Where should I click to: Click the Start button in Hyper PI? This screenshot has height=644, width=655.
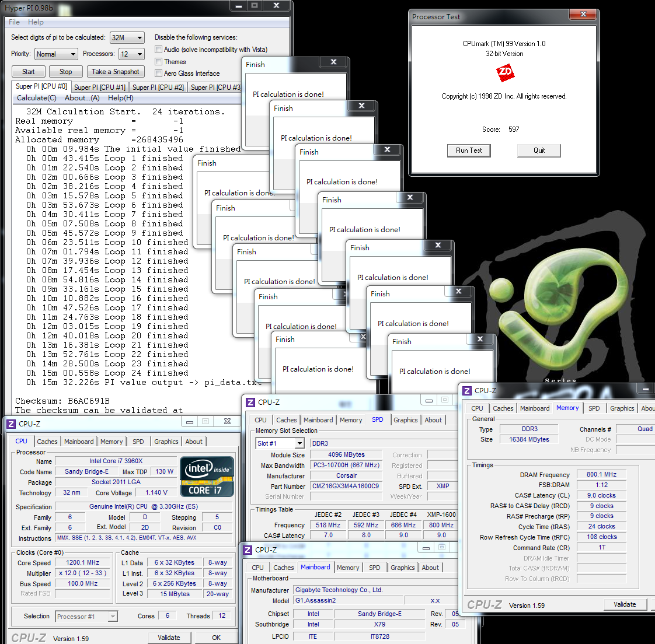(x=29, y=72)
